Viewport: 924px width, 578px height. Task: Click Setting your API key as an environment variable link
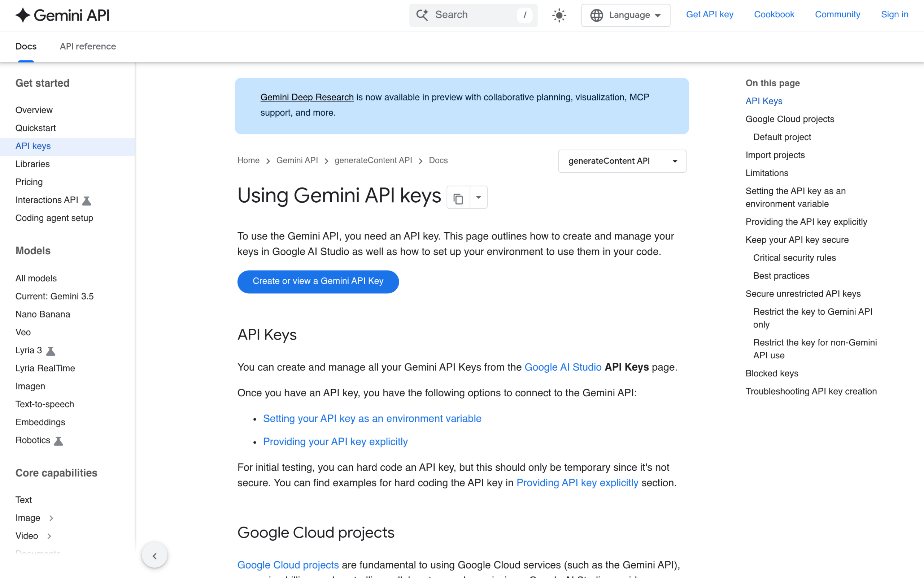372,419
